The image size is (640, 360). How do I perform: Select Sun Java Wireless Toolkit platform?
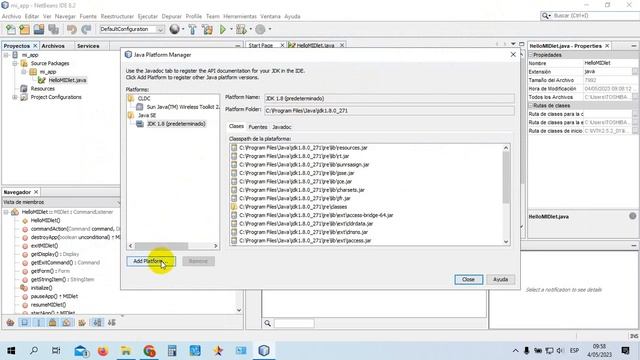[182, 107]
